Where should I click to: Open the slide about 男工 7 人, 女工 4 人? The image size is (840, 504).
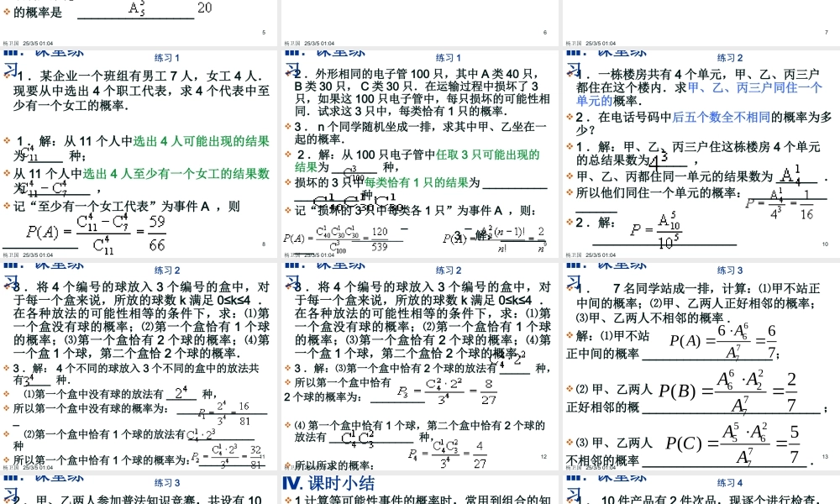139,155
